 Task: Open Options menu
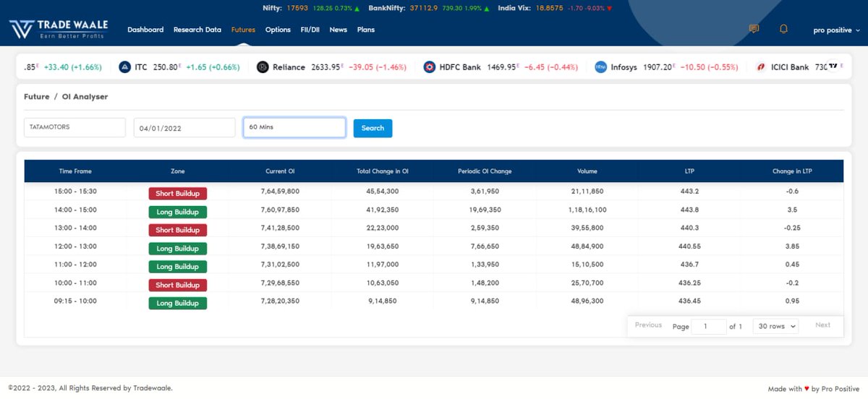278,30
